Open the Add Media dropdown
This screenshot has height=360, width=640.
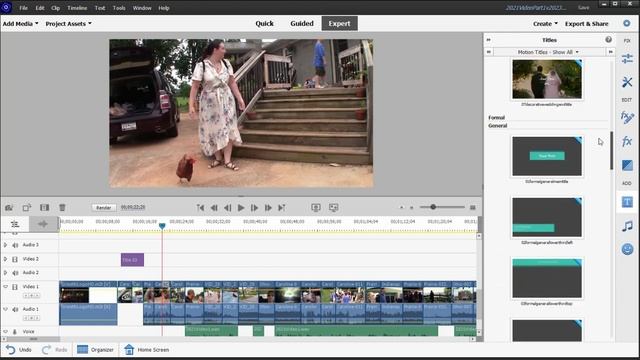20,24
